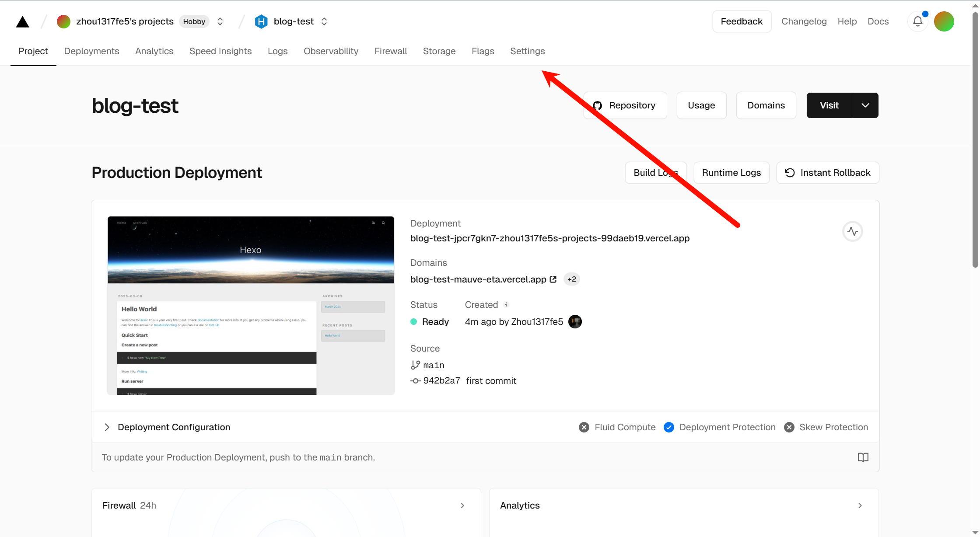Viewport: 980px width, 537px height.
Task: Open Runtime Logs
Action: pyautogui.click(x=731, y=173)
